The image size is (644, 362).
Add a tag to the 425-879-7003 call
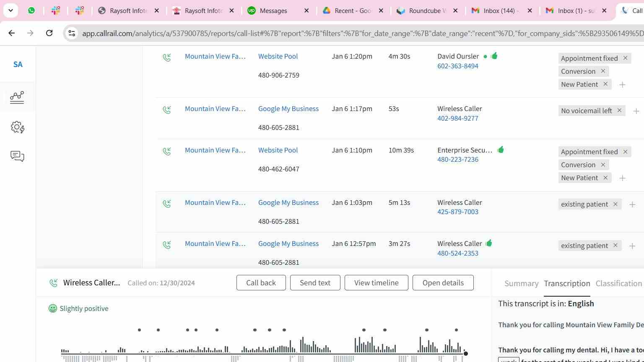point(632,204)
